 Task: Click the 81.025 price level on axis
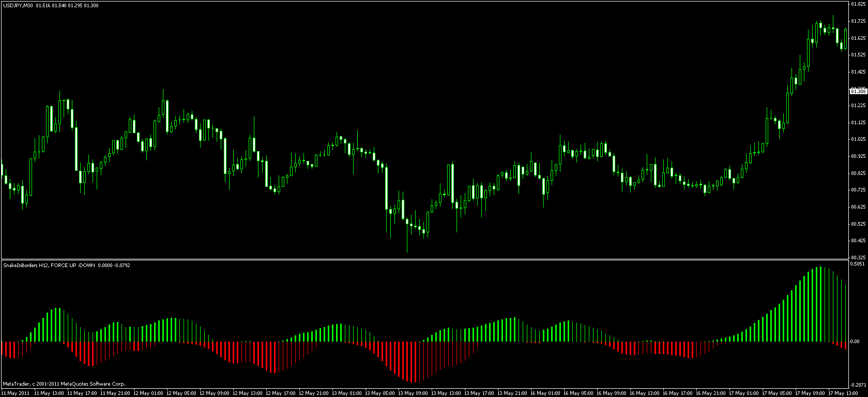coord(858,139)
